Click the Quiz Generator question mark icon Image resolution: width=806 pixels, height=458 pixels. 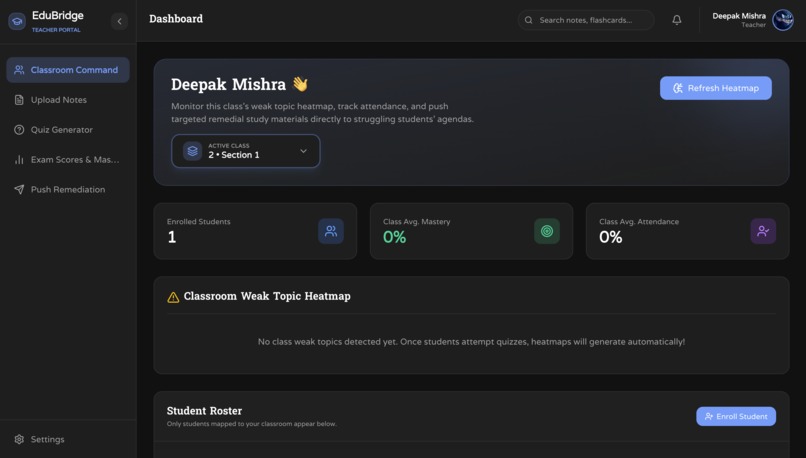(x=19, y=130)
